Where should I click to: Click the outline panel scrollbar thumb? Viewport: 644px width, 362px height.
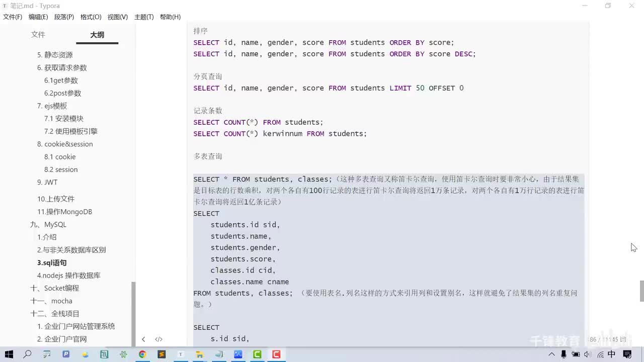133,314
